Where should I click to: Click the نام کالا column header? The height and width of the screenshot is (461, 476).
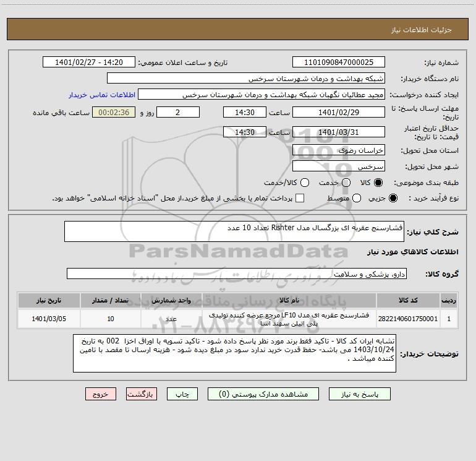pos(289,300)
